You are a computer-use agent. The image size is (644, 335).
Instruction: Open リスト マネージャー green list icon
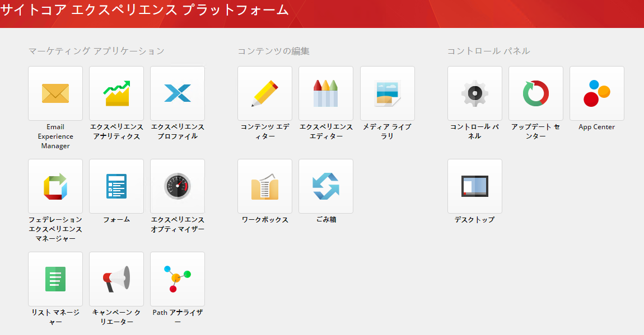click(x=55, y=279)
